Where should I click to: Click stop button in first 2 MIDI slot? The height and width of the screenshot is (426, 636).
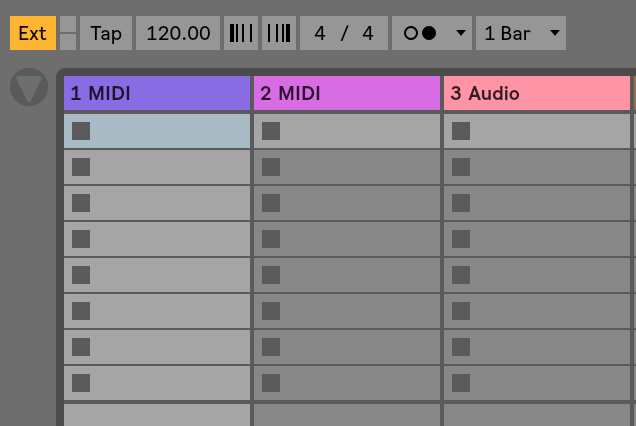tap(271, 131)
